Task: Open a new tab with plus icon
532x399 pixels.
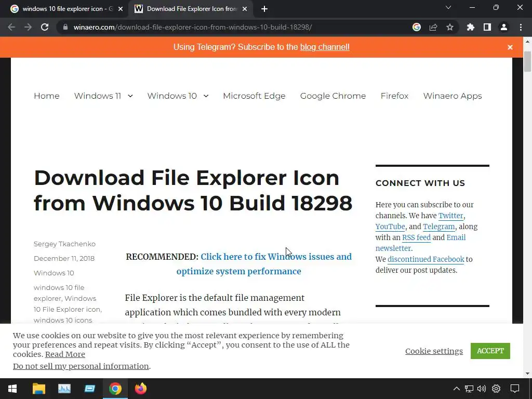Action: coord(264,9)
